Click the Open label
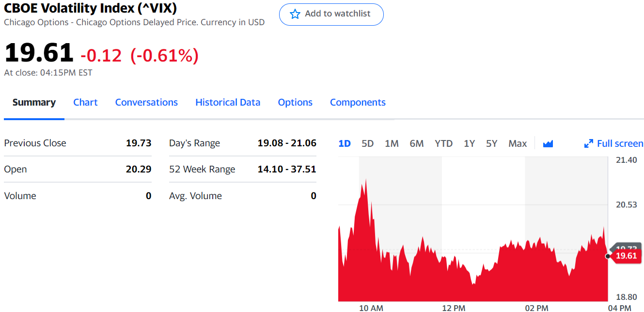 tap(16, 169)
